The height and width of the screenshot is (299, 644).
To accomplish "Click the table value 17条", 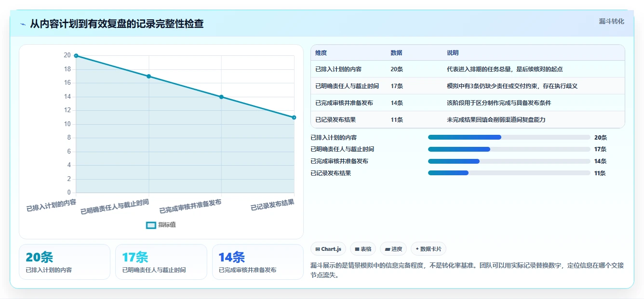I will [x=397, y=86].
